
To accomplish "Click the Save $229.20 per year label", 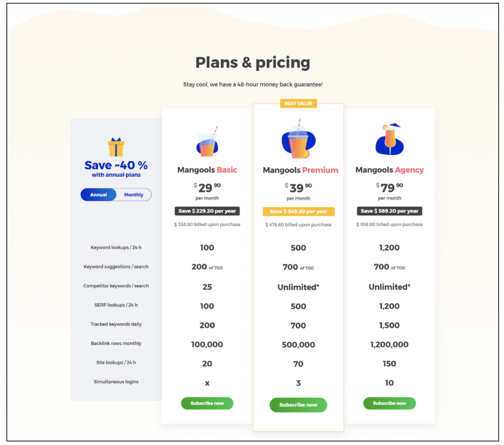I will [207, 211].
